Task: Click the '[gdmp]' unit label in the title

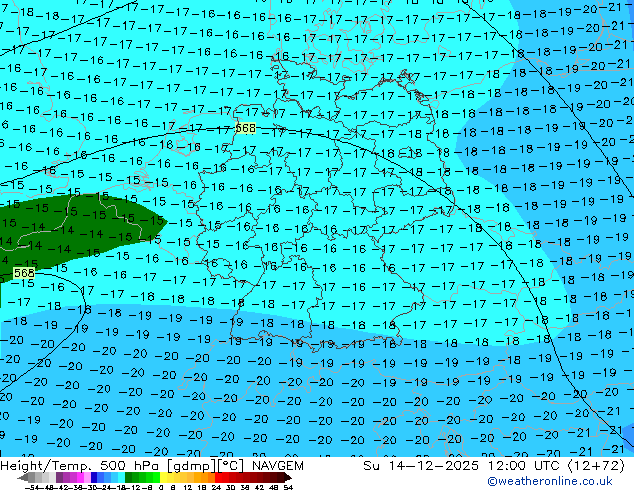Action: (193, 466)
